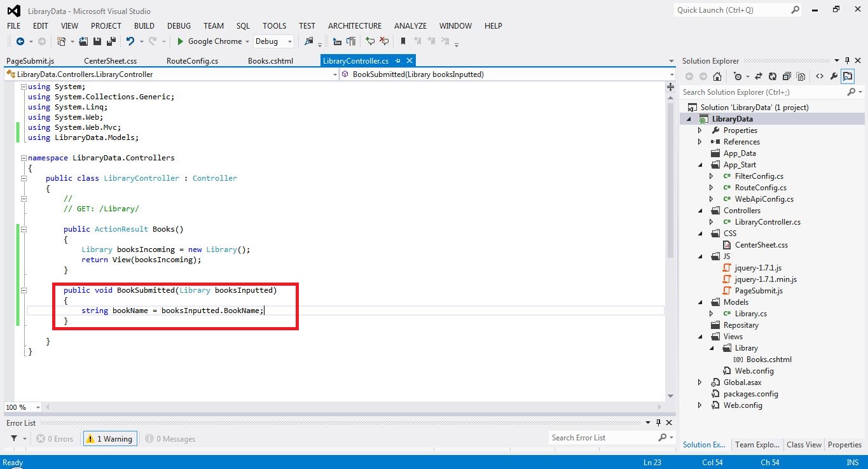The image size is (868, 469).
Task: Switch to the RouteConfig.cs tab
Action: (x=192, y=61)
